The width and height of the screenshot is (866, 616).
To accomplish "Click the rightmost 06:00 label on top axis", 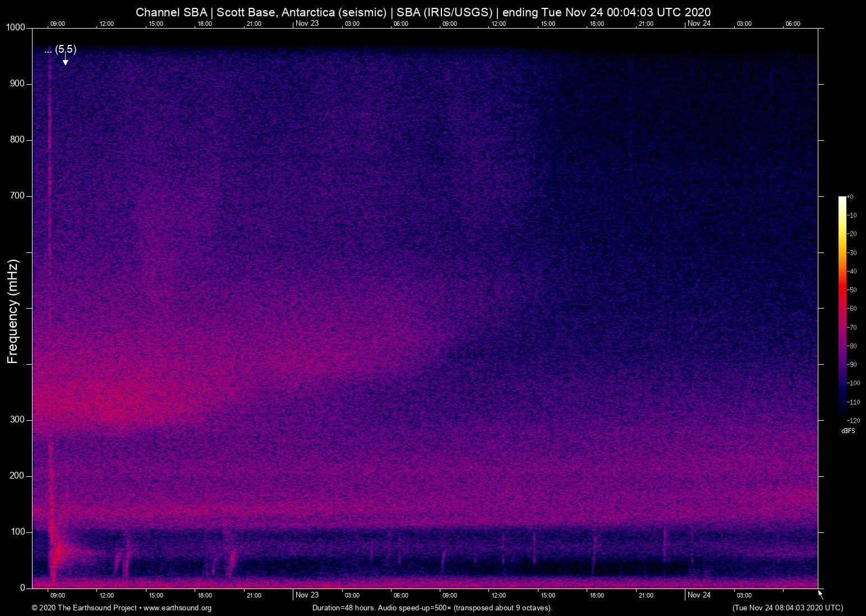I will (793, 24).
